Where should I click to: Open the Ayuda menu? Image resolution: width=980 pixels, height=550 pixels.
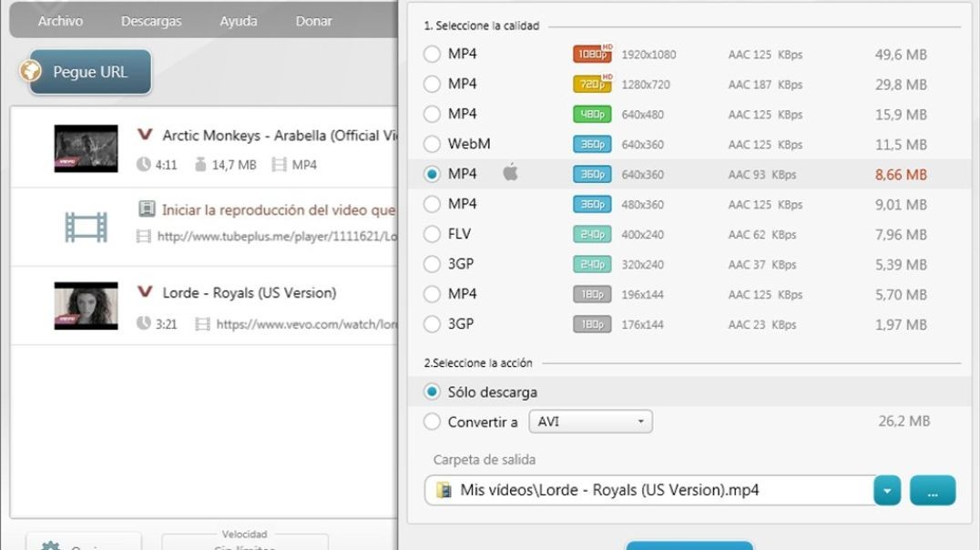pyautogui.click(x=238, y=21)
